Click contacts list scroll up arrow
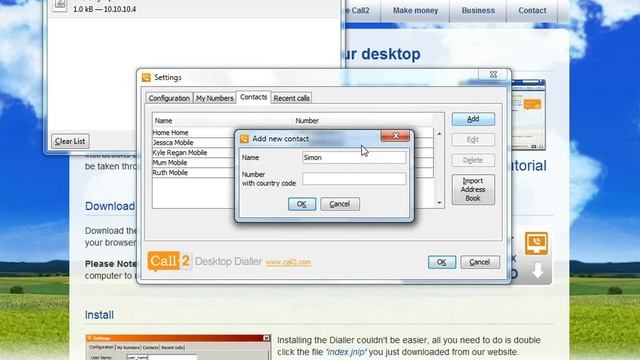This screenshot has height=360, width=640. coord(439,133)
